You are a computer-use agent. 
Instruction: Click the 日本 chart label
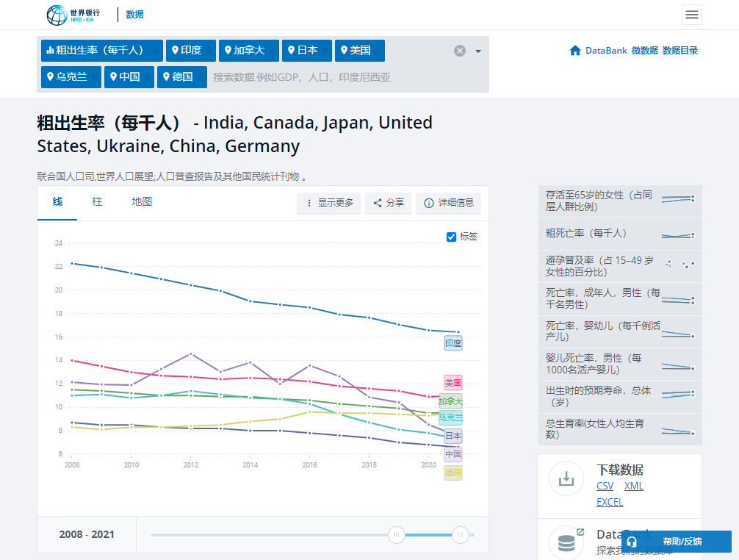(453, 436)
